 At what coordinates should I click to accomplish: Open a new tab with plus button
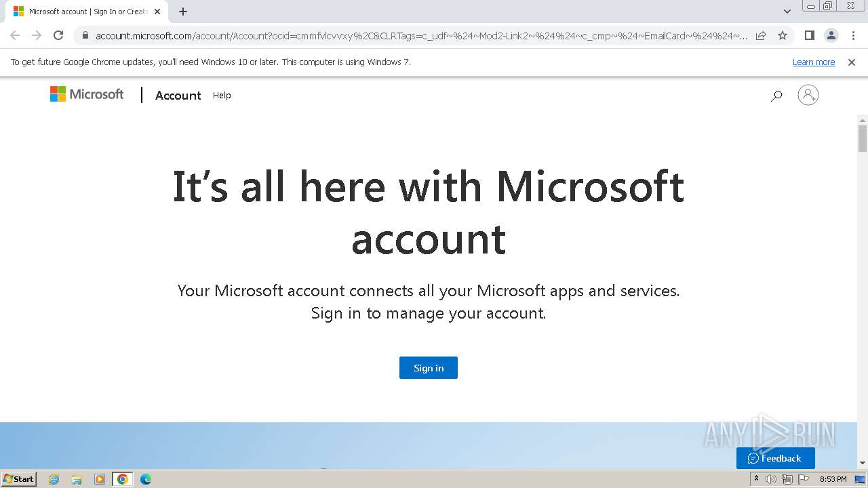click(x=183, y=12)
